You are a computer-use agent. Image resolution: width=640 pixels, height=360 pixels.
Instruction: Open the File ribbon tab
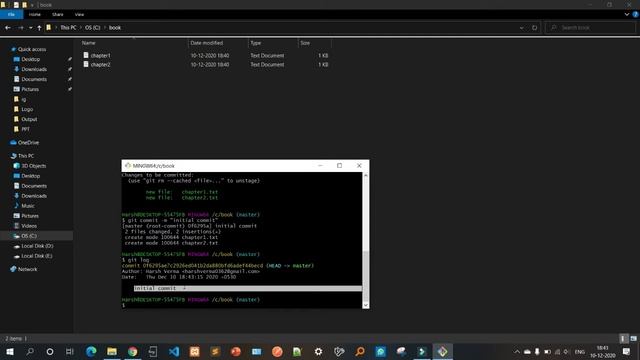[x=11, y=14]
